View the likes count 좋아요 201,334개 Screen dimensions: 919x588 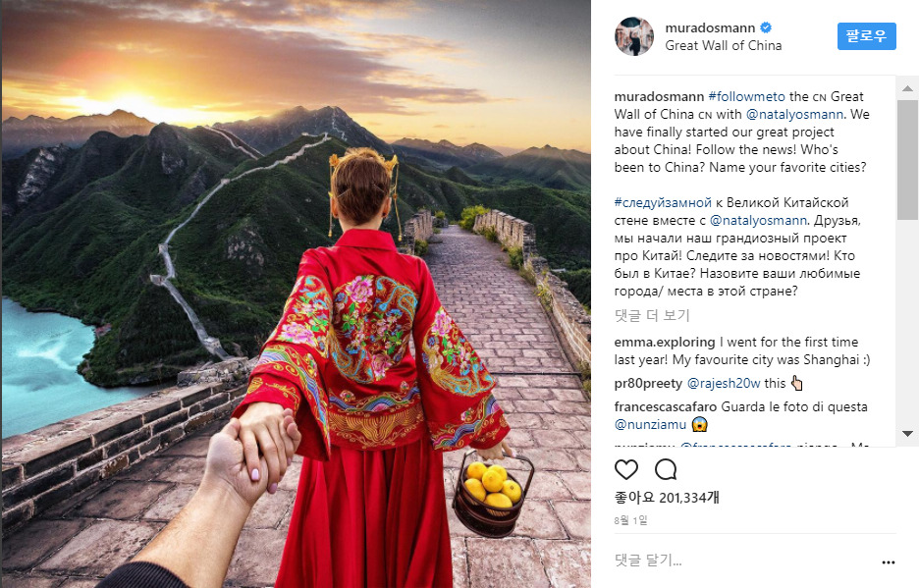pos(667,498)
